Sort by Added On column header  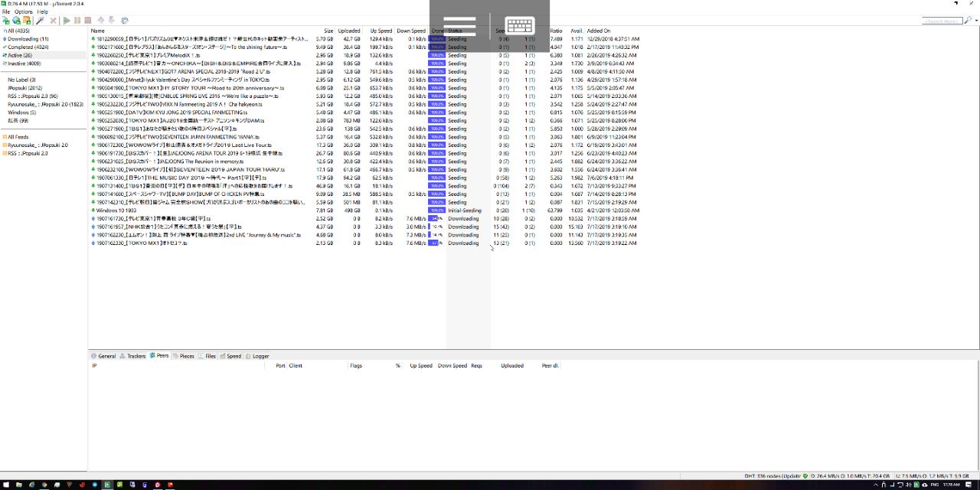click(x=599, y=31)
